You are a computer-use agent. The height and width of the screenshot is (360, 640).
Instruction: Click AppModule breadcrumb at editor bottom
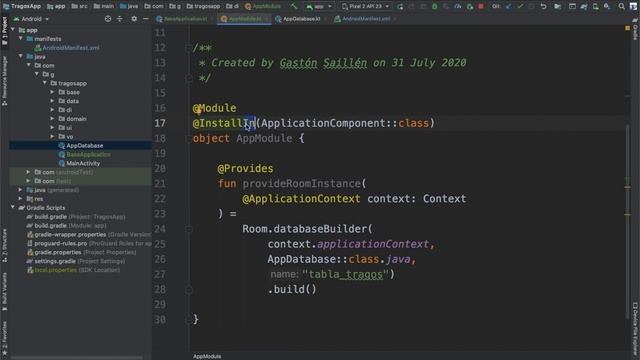pyautogui.click(x=207, y=356)
